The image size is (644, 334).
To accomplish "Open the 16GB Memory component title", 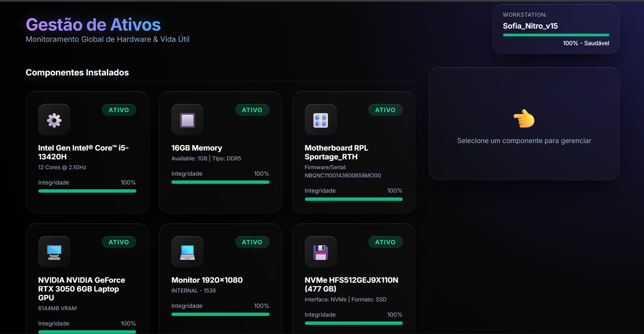I will pyautogui.click(x=197, y=148).
